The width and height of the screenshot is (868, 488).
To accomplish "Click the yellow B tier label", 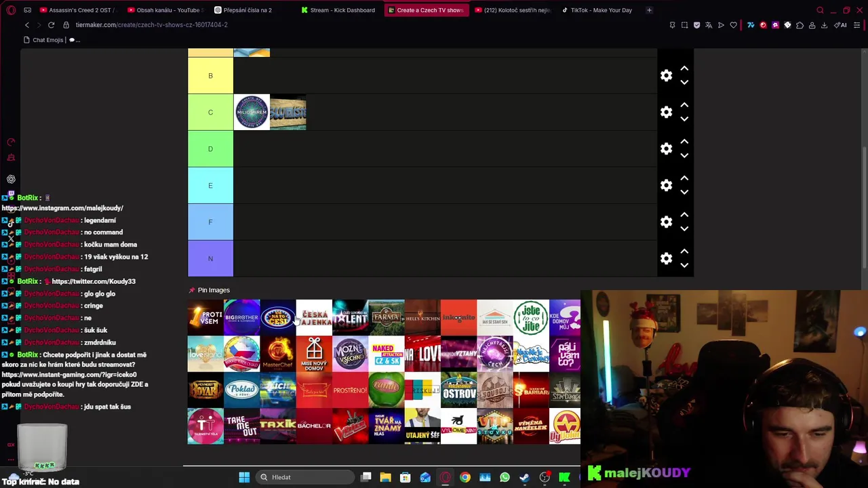I will pyautogui.click(x=210, y=76).
